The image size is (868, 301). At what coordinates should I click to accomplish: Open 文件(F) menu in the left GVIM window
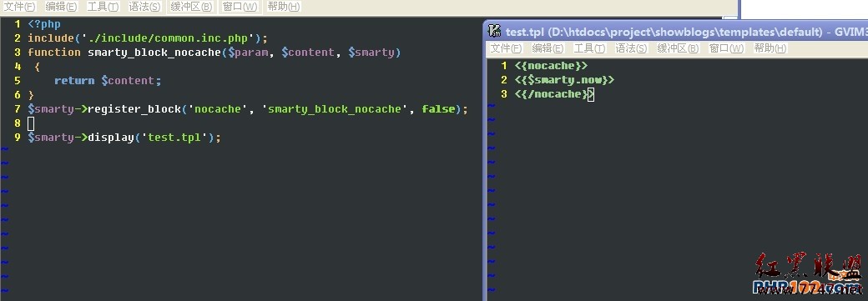tap(20, 7)
